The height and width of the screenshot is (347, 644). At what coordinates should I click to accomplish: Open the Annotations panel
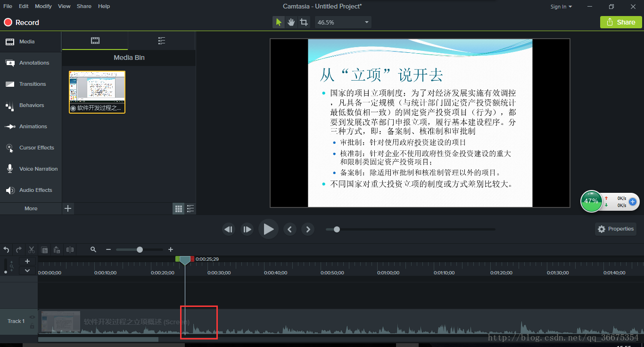[31, 63]
